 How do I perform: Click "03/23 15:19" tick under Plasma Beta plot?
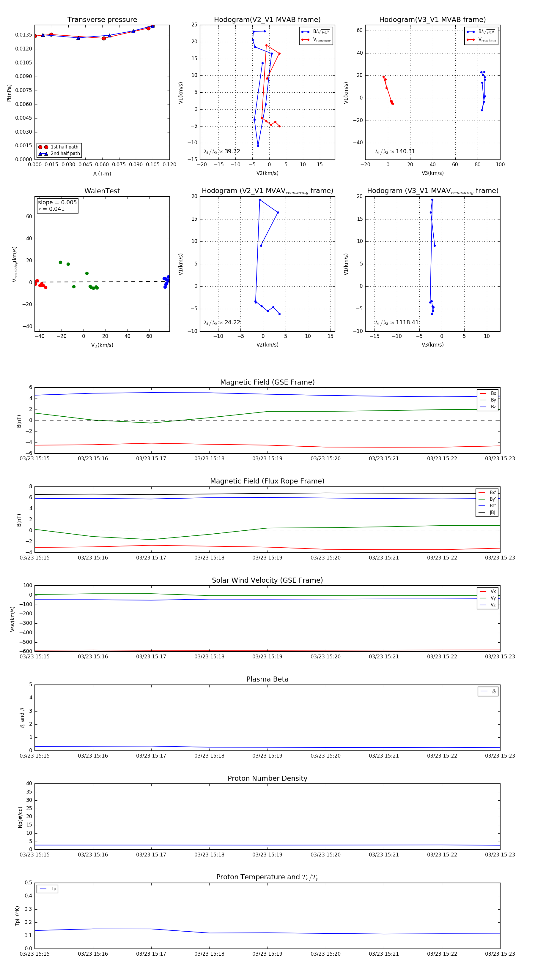pos(267,756)
